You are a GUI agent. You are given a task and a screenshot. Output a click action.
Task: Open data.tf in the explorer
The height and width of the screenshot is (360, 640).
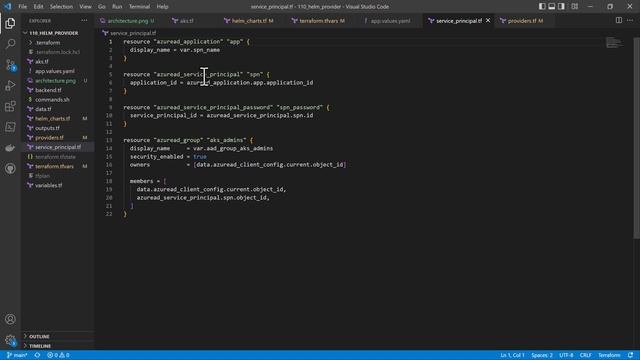click(43, 109)
